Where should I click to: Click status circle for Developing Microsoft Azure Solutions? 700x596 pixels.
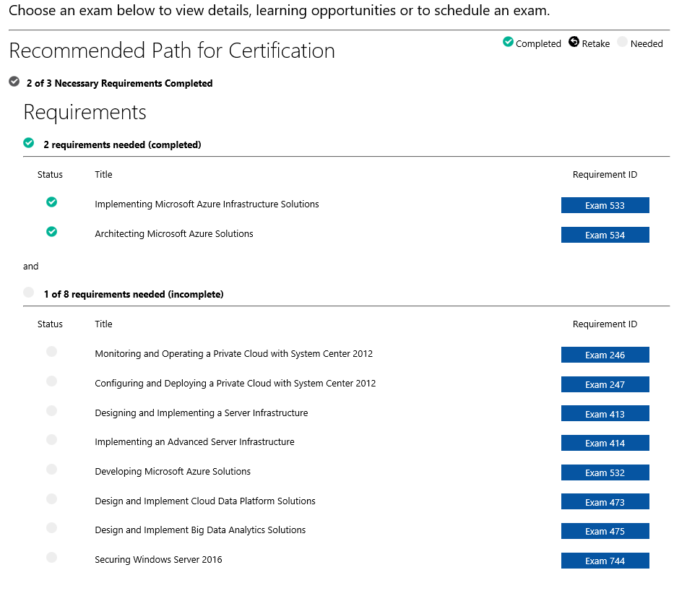(x=51, y=469)
